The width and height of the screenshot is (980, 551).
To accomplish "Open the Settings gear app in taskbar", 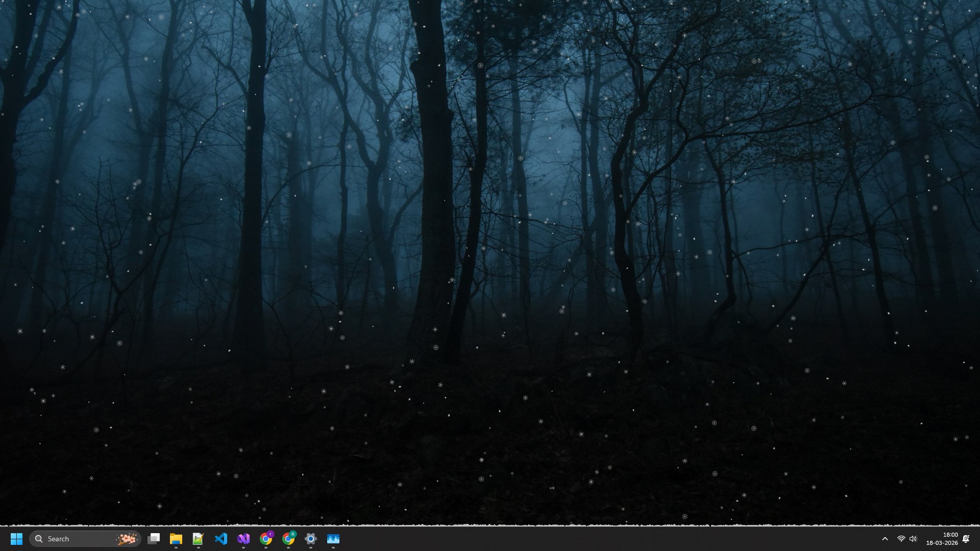I will pyautogui.click(x=311, y=539).
